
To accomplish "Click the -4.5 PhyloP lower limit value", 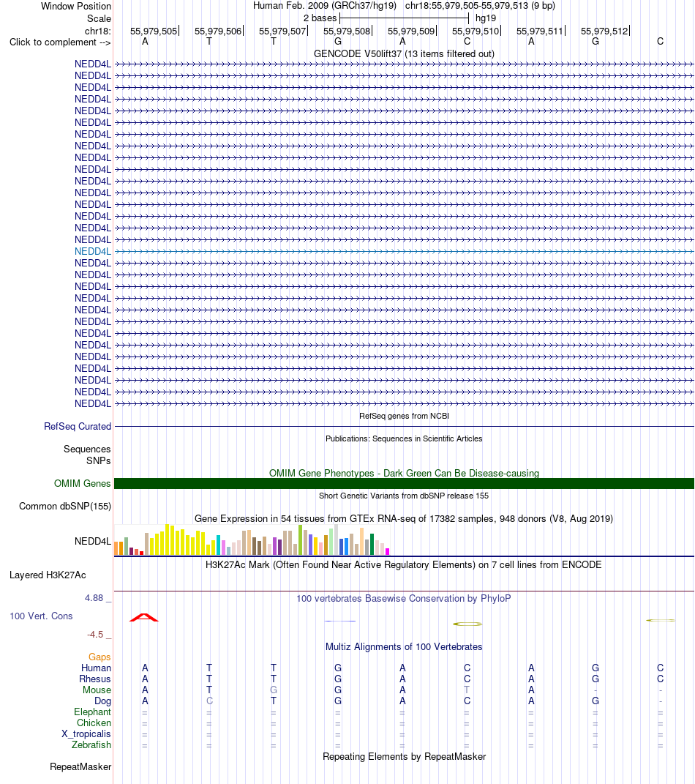I will pos(95,635).
